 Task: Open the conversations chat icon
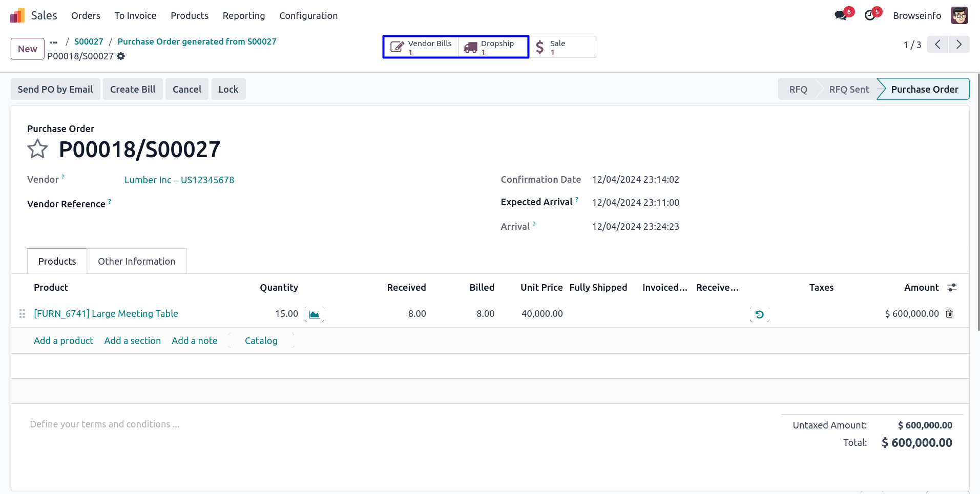[x=840, y=16]
